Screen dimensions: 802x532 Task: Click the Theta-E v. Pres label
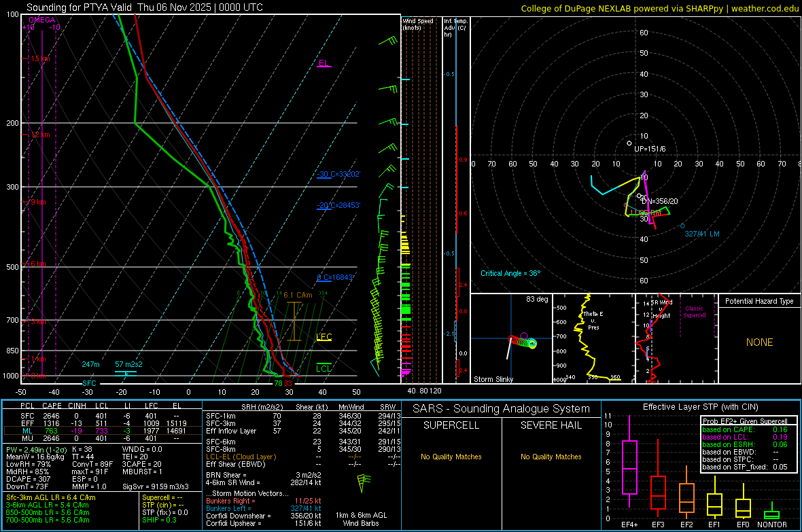593,320
